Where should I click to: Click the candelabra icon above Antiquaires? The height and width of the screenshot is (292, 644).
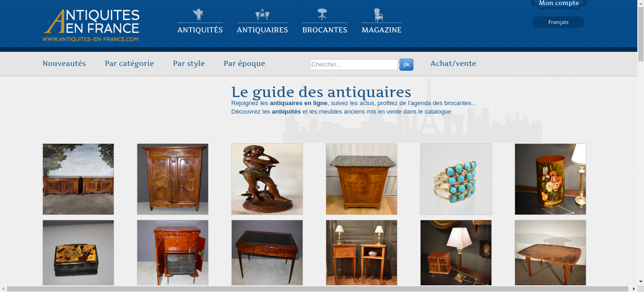pos(262,14)
